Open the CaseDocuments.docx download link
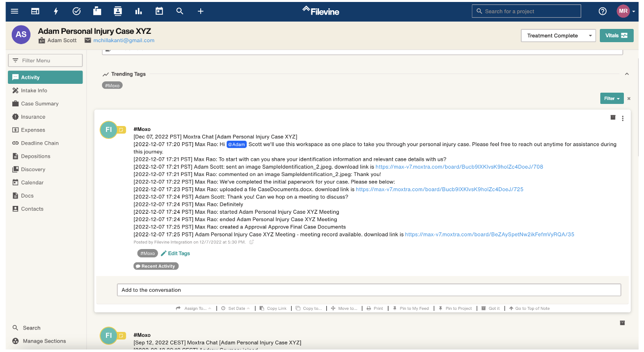Viewport: 644px width, 352px height. pos(439,189)
